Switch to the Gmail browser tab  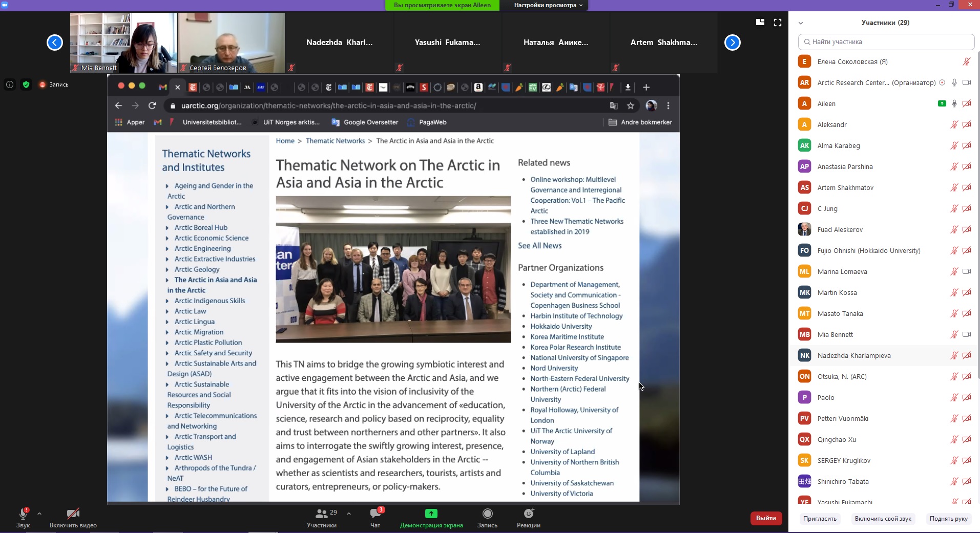[163, 87]
